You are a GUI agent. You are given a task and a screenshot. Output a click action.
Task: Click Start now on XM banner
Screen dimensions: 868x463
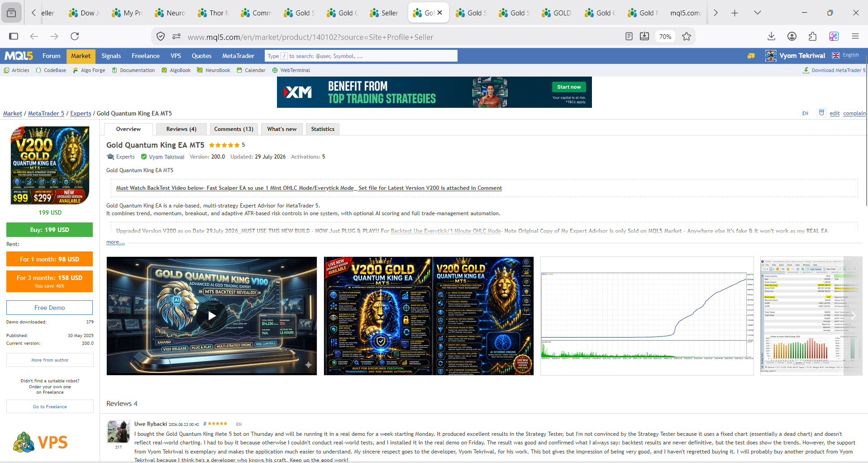pos(569,87)
